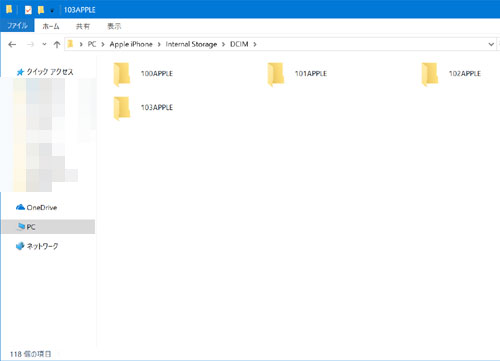The height and width of the screenshot is (361, 500).
Task: Click the title bar folder icon
Action: [9, 10]
